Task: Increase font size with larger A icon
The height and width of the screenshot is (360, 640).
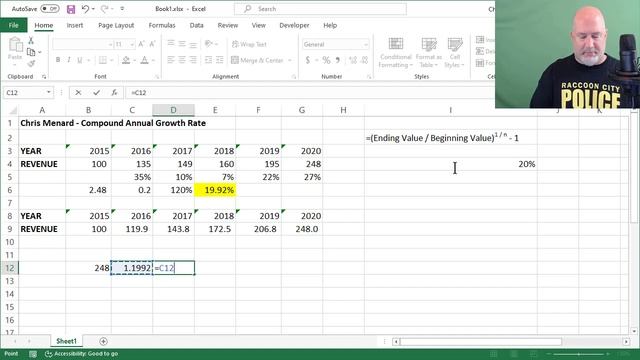Action: coord(141,44)
